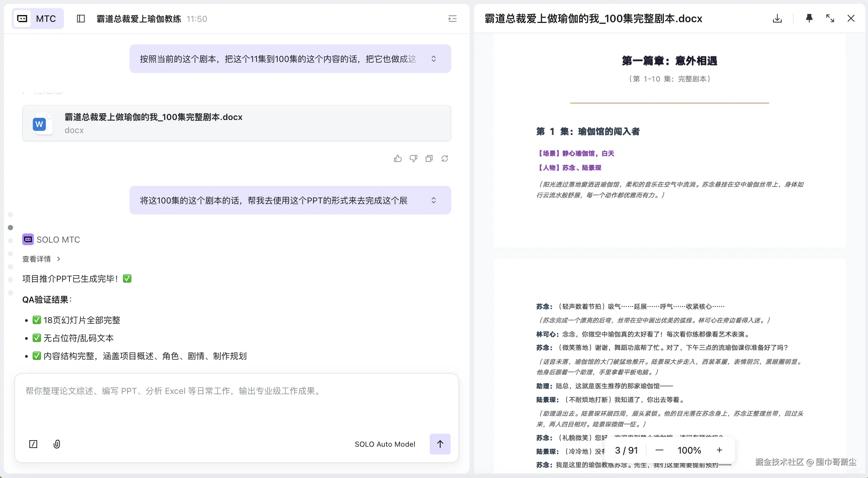This screenshot has height=478, width=868.
Task: Regenerate the assistant's response
Action: click(x=445, y=158)
